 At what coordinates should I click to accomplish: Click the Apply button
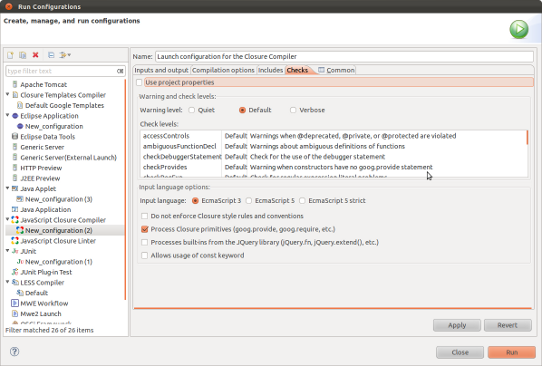coord(457,325)
